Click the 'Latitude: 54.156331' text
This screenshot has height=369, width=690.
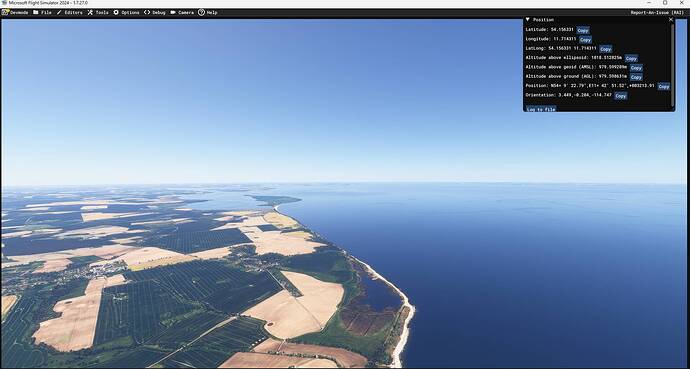point(550,30)
